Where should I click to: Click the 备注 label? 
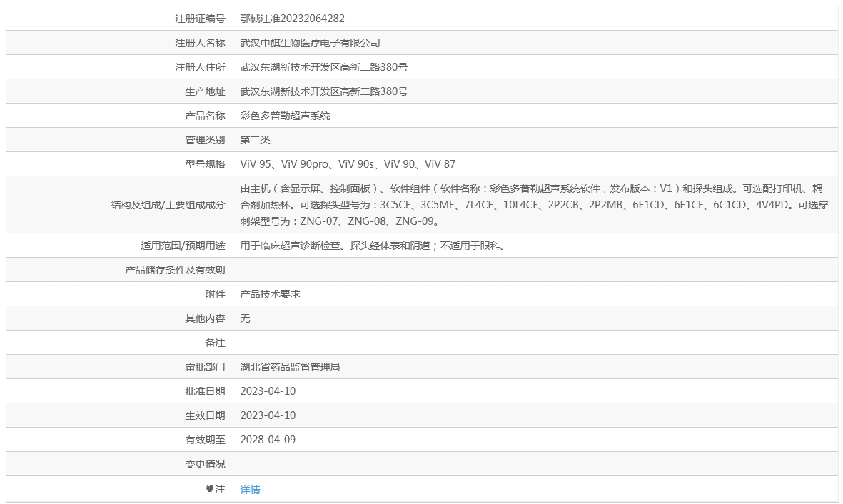pos(215,343)
